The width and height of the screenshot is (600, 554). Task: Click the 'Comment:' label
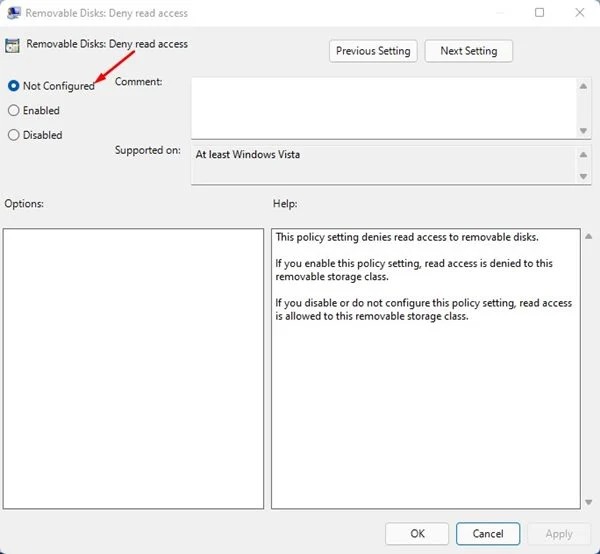coord(139,82)
